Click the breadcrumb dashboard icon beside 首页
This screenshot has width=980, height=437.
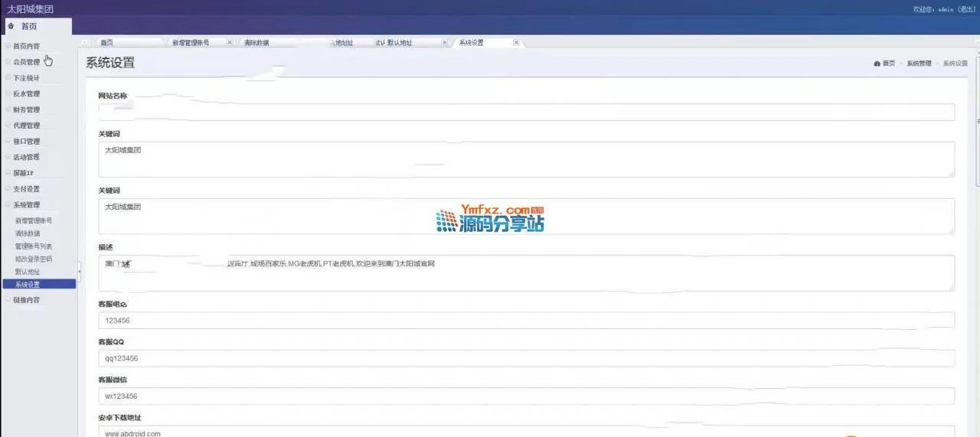tap(877, 64)
